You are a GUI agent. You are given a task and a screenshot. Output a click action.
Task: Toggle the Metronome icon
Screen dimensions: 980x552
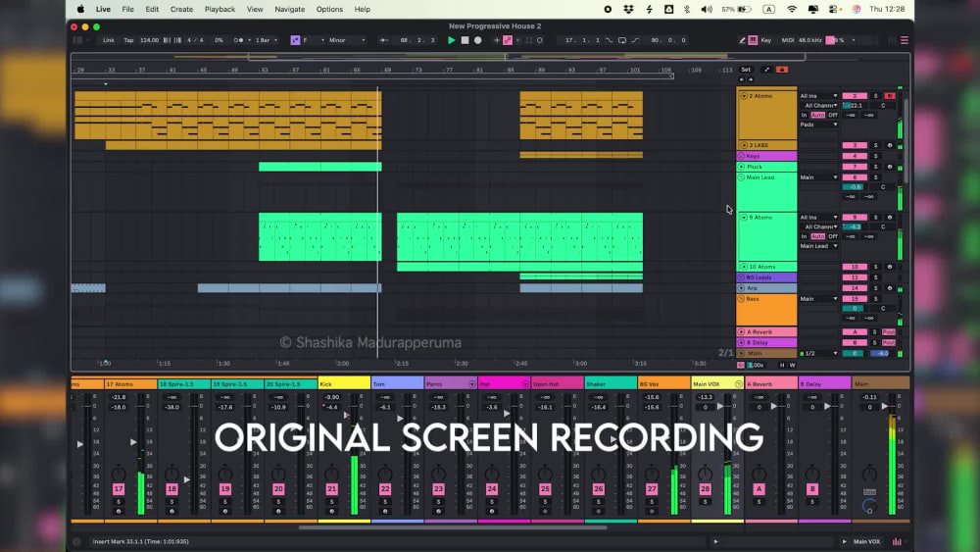click(x=239, y=40)
